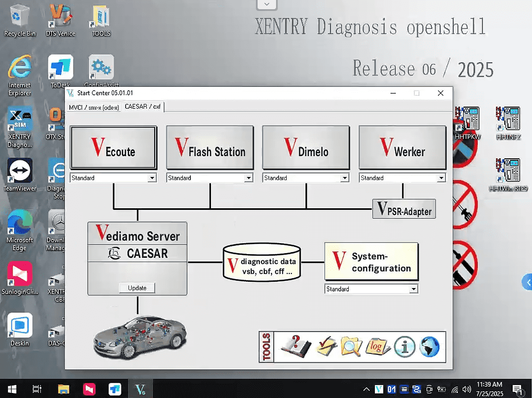
Task: Expand the Ecoute Standard dropdown
Action: pyautogui.click(x=152, y=178)
